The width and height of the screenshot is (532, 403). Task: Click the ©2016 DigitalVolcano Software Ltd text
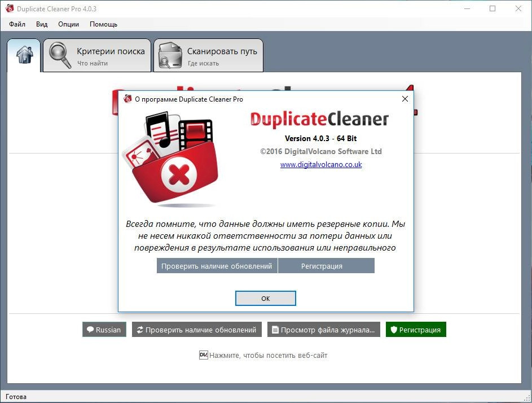tap(320, 151)
